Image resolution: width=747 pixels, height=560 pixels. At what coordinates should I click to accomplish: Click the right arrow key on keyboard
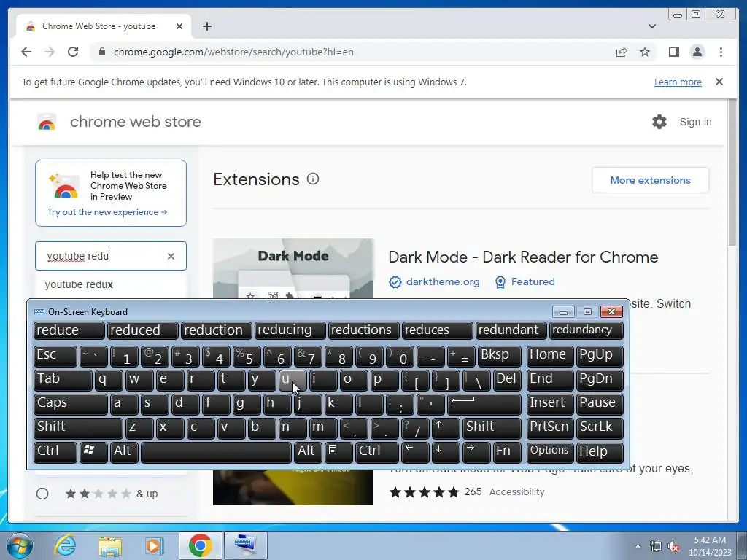click(x=476, y=452)
